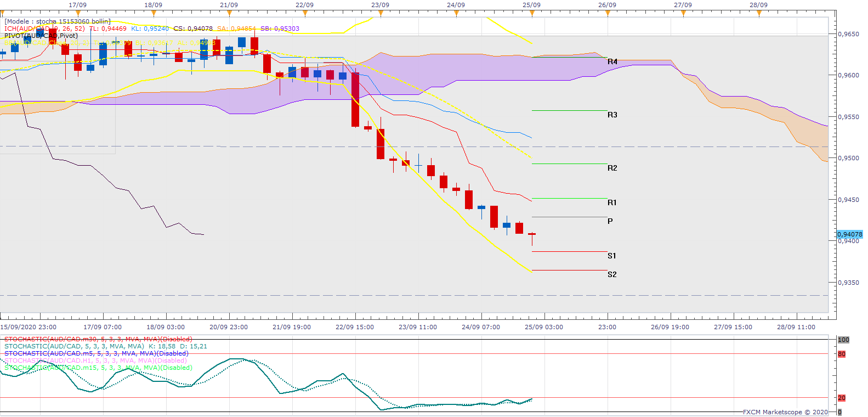Click the S2 support level label

[x=612, y=274]
